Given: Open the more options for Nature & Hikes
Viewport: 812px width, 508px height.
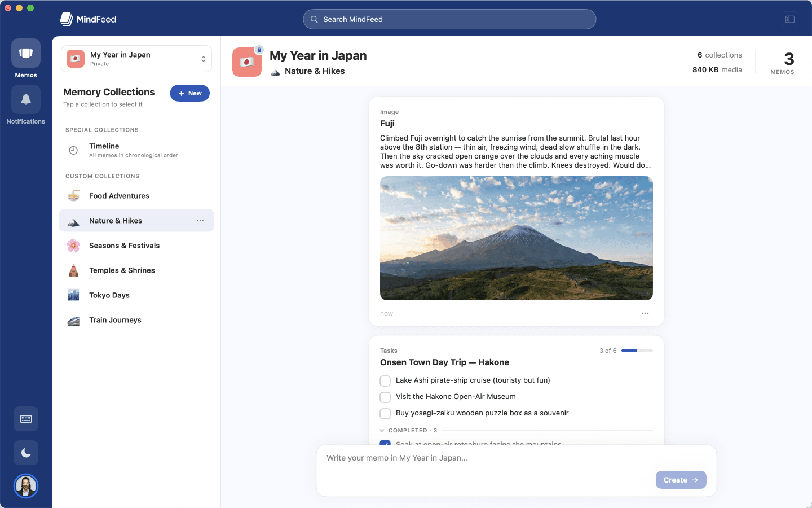Looking at the screenshot, I should click(200, 221).
